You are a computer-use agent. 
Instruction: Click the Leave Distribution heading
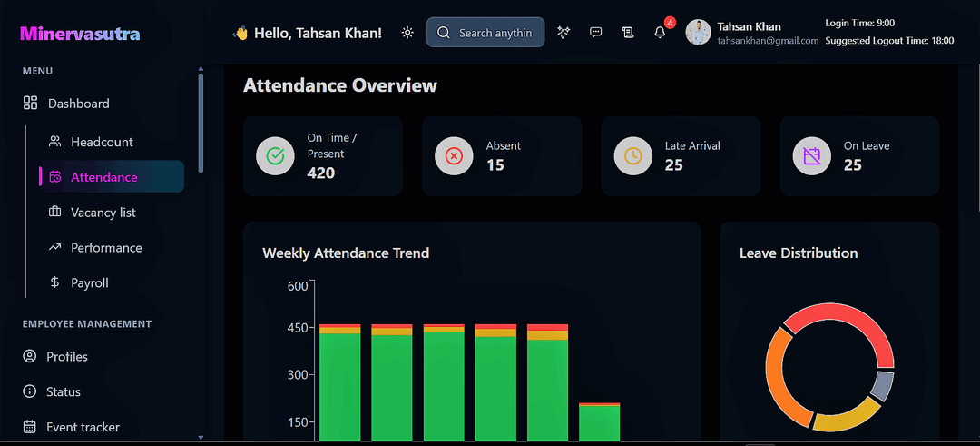click(799, 253)
